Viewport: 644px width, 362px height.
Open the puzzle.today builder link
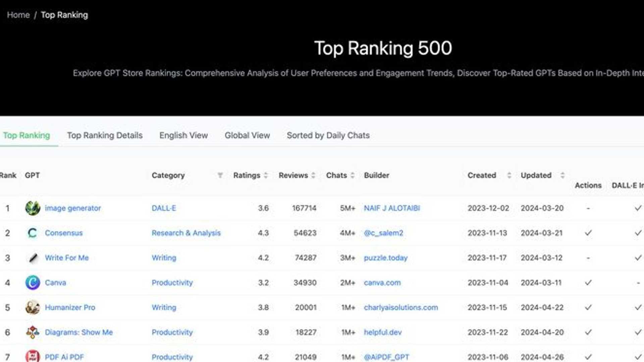[x=386, y=257]
